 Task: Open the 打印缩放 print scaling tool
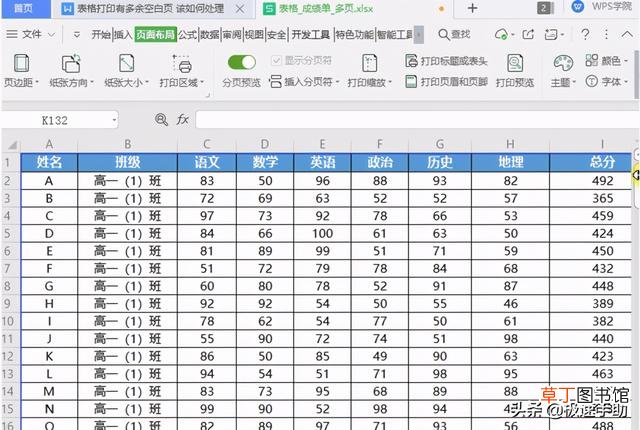click(x=369, y=70)
